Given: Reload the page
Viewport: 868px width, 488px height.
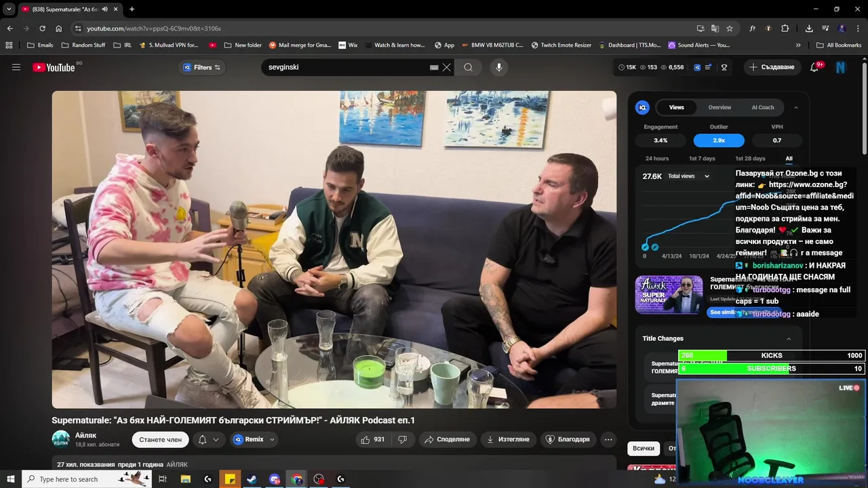Looking at the screenshot, I should tap(42, 28).
